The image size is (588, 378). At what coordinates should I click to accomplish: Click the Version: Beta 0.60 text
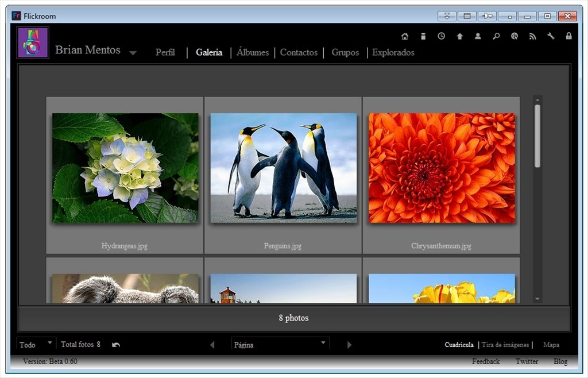point(50,361)
